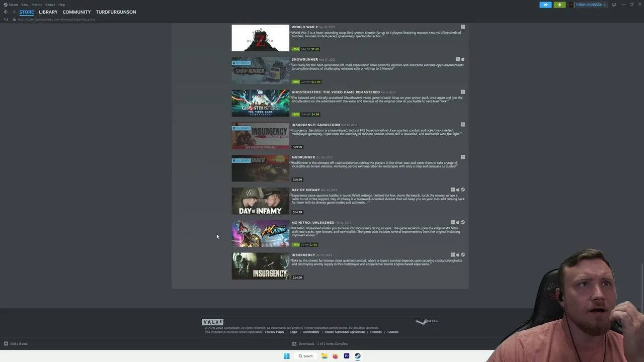Go forward with the forward arrow

(14, 12)
